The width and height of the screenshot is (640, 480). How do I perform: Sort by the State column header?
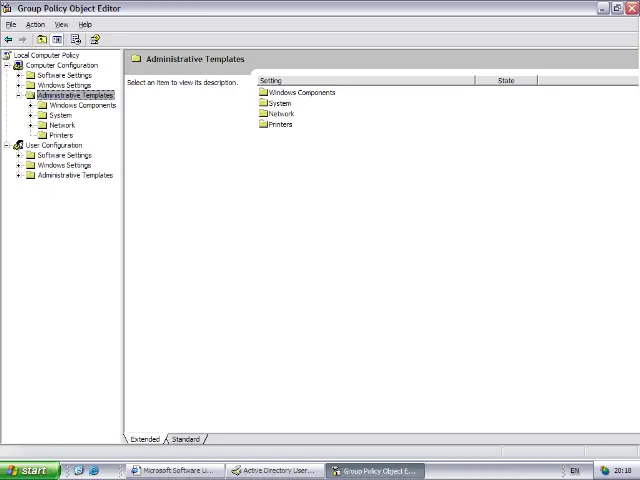[x=506, y=80]
